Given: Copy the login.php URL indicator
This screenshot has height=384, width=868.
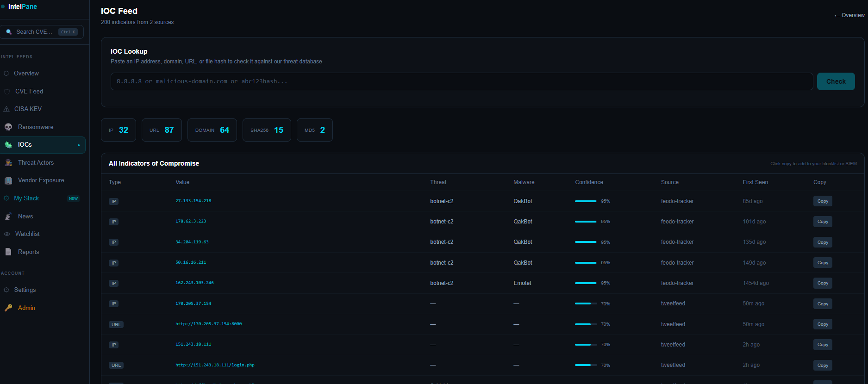Looking at the screenshot, I should 823,365.
